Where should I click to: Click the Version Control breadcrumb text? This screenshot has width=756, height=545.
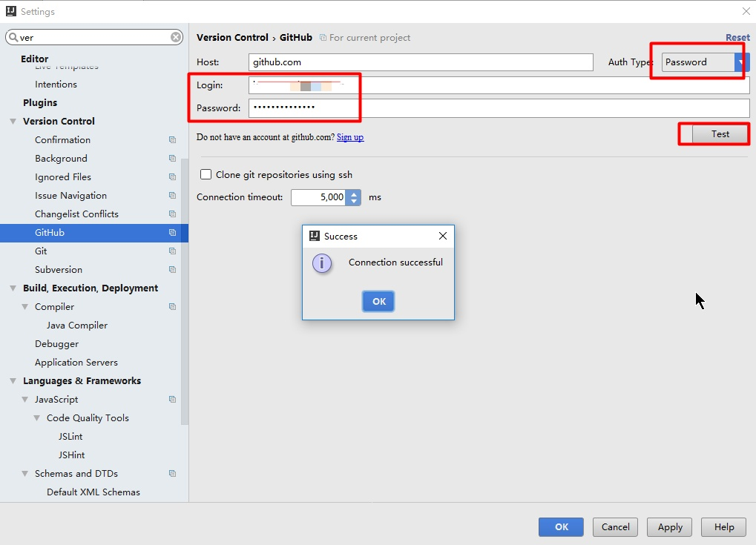232,38
